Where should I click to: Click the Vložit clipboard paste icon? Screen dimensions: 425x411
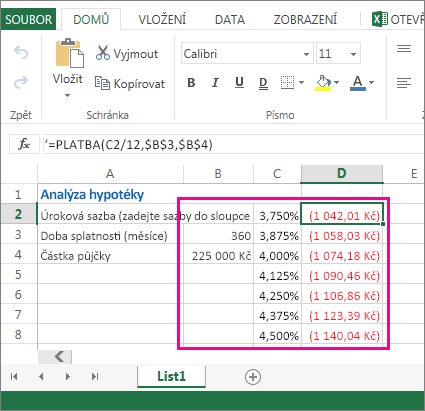[69, 53]
